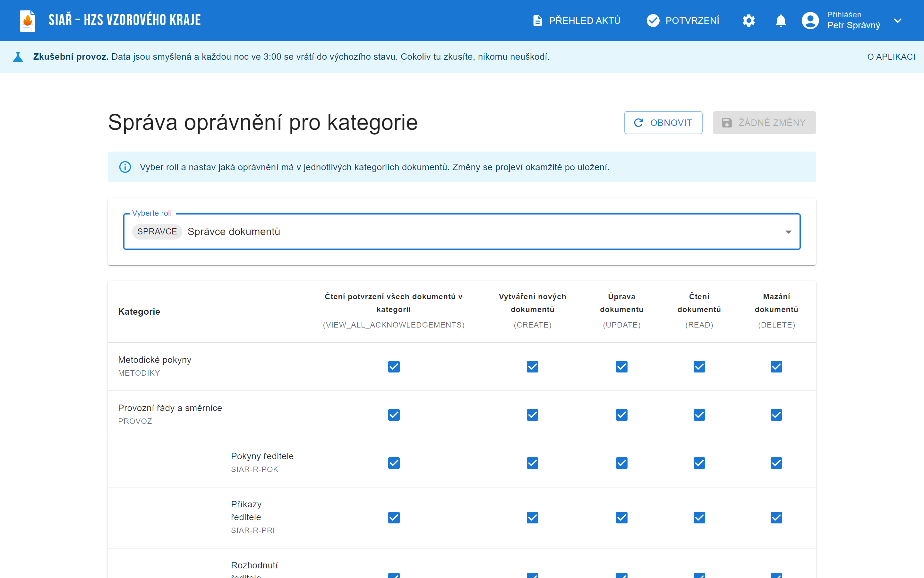Click the Vytváření nových dokumentů column header
This screenshot has height=578, width=924.
click(x=532, y=311)
